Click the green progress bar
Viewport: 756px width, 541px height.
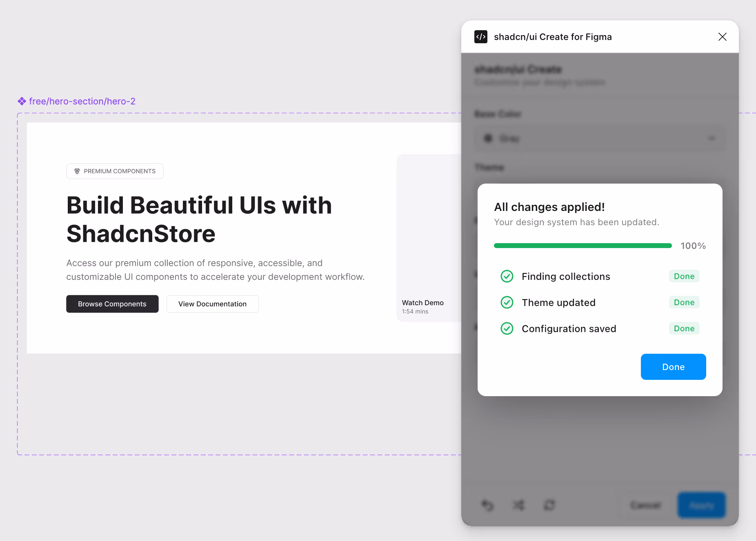[x=583, y=246]
